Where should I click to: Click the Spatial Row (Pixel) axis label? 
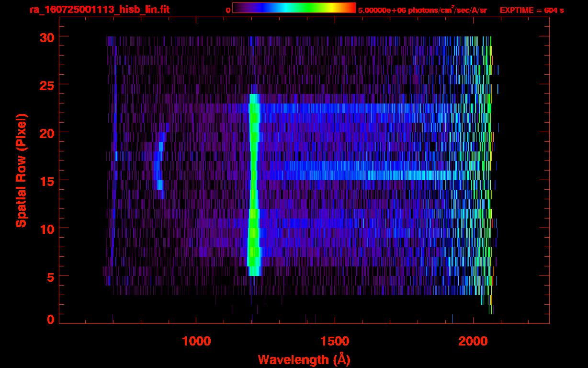coord(22,170)
